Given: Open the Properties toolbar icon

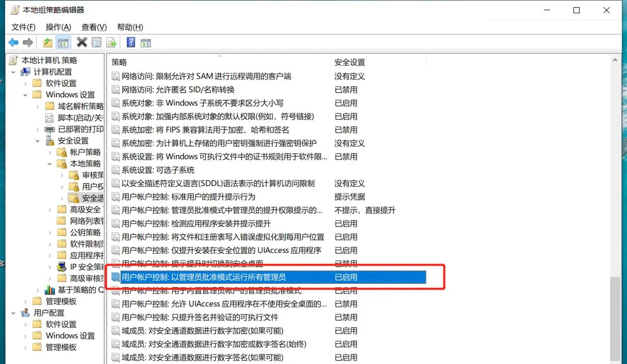Looking at the screenshot, I should pos(96,42).
